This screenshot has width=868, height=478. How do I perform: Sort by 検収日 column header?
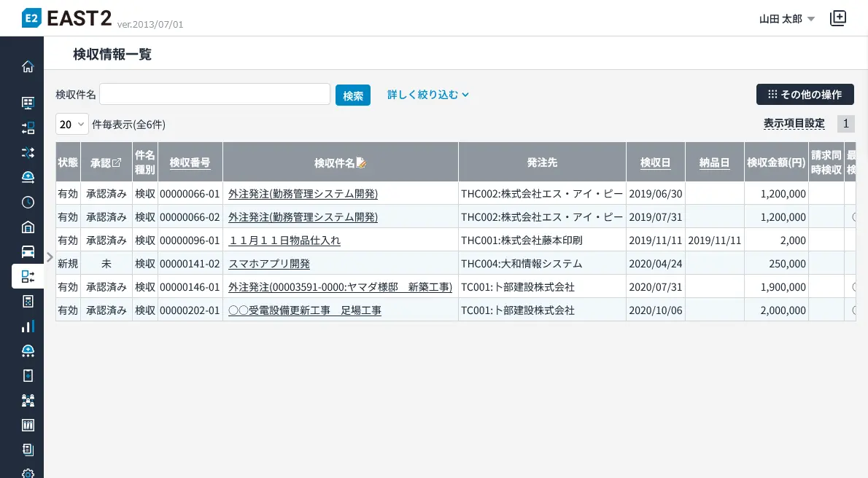(655, 162)
